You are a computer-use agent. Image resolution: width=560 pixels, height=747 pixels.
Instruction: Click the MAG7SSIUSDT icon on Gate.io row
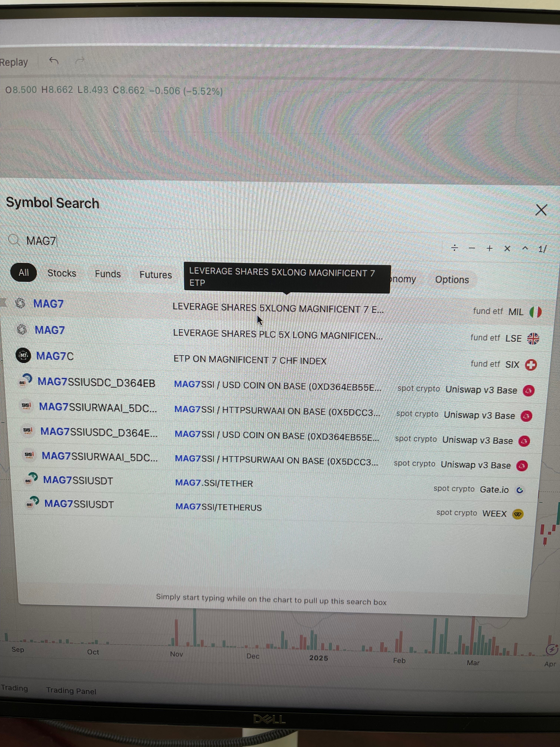(31, 479)
